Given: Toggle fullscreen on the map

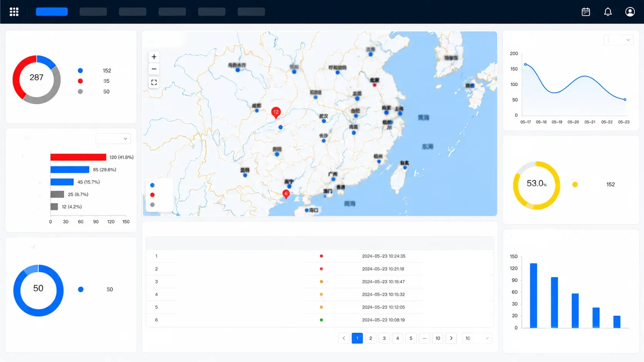Looking at the screenshot, I should [154, 82].
